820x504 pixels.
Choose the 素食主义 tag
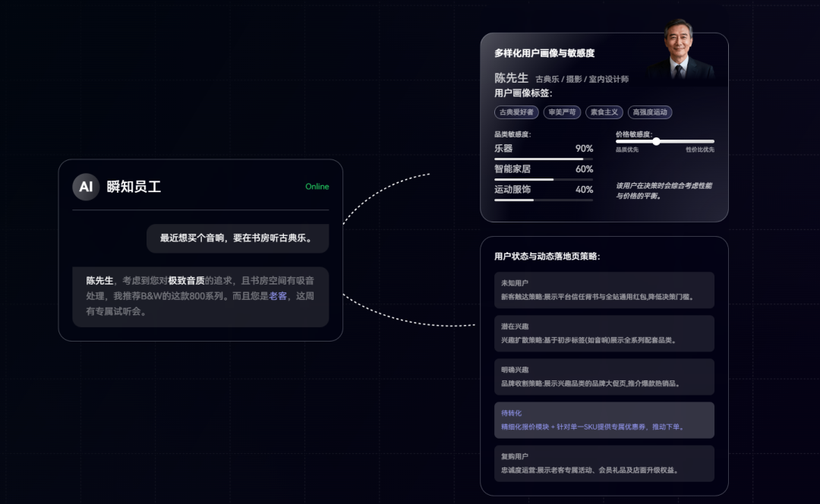point(604,112)
